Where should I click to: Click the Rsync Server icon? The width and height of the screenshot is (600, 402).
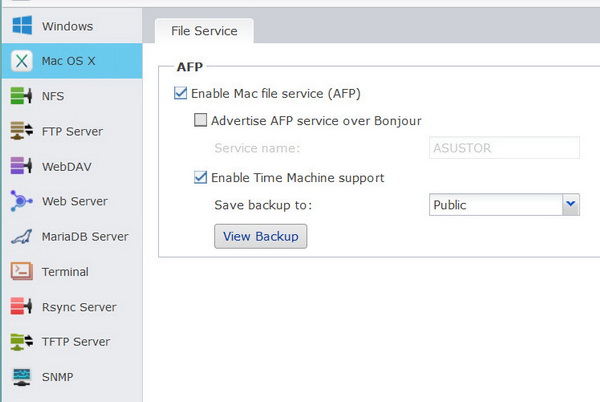click(22, 307)
